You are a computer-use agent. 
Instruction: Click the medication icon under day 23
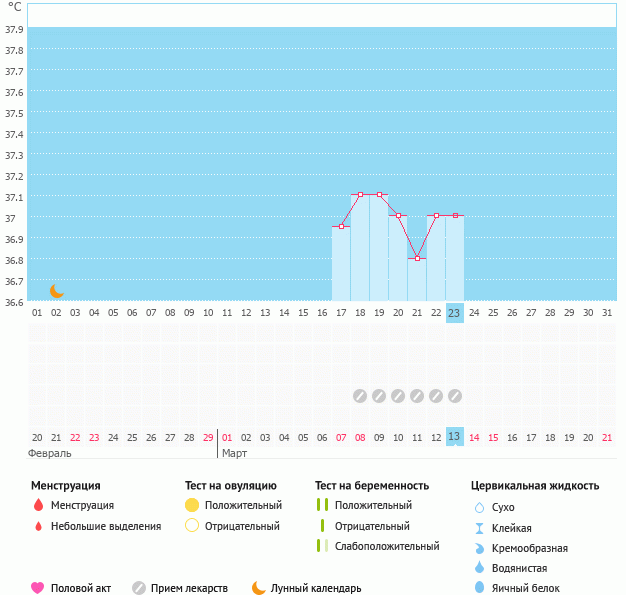(455, 396)
